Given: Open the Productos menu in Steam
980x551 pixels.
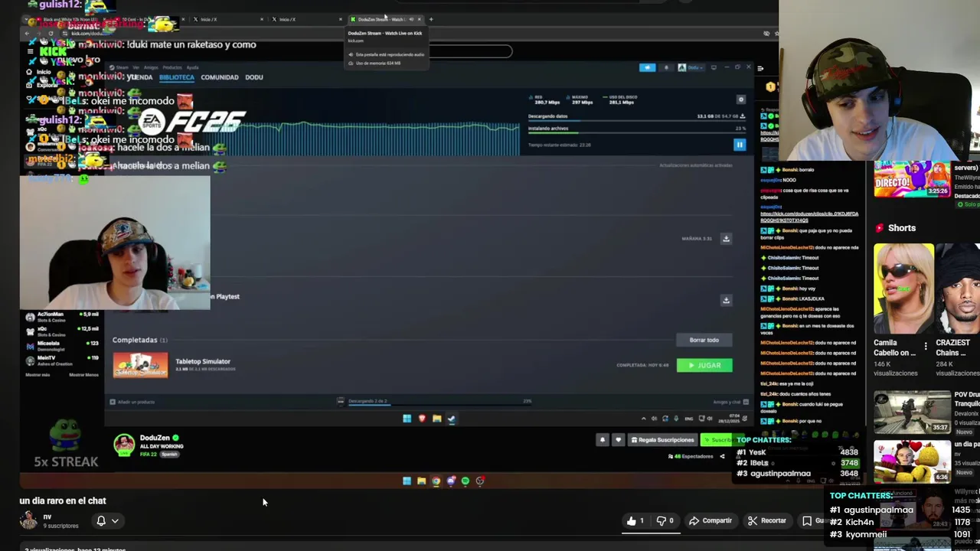Looking at the screenshot, I should click(172, 67).
